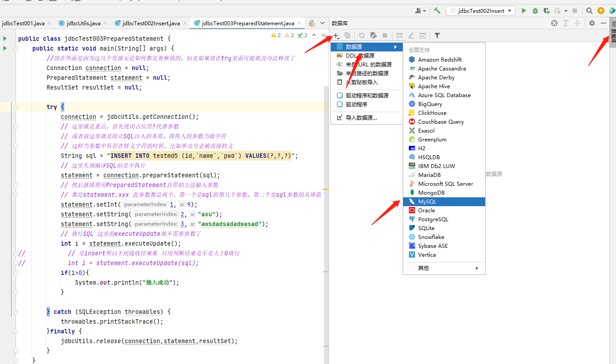Open data source properties wrench icon
Image resolution: width=616 pixels, height=364 pixels.
click(373, 35)
